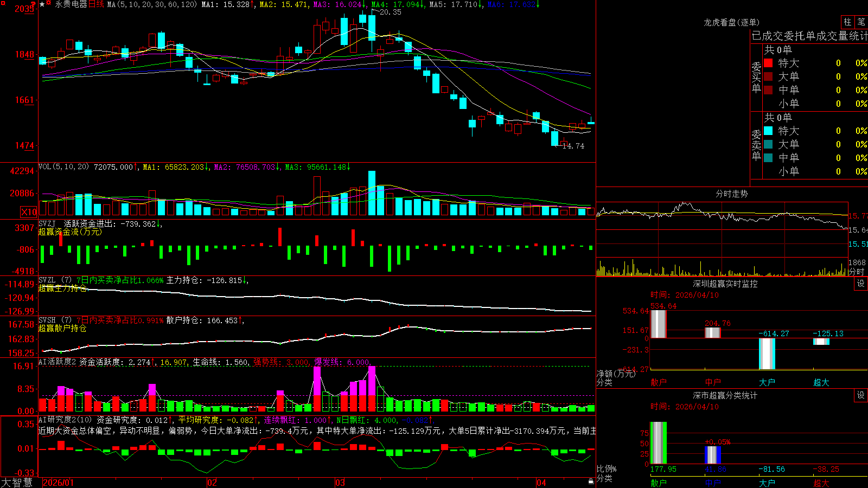
Task: Click the 大户 label in 深圳超赢实时监控
Action: coord(767,382)
